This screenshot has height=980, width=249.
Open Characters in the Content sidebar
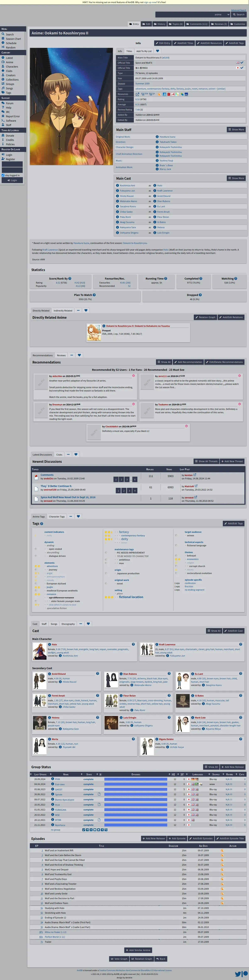pyautogui.click(x=12, y=67)
